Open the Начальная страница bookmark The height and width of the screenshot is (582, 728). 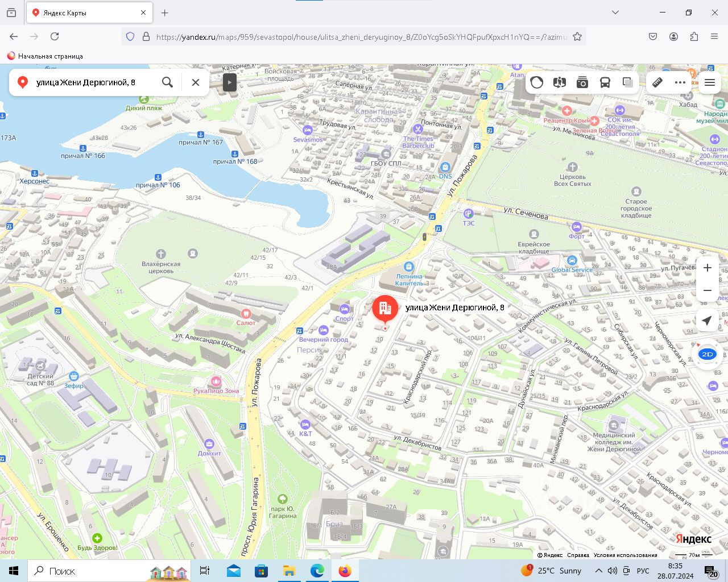tap(45, 56)
